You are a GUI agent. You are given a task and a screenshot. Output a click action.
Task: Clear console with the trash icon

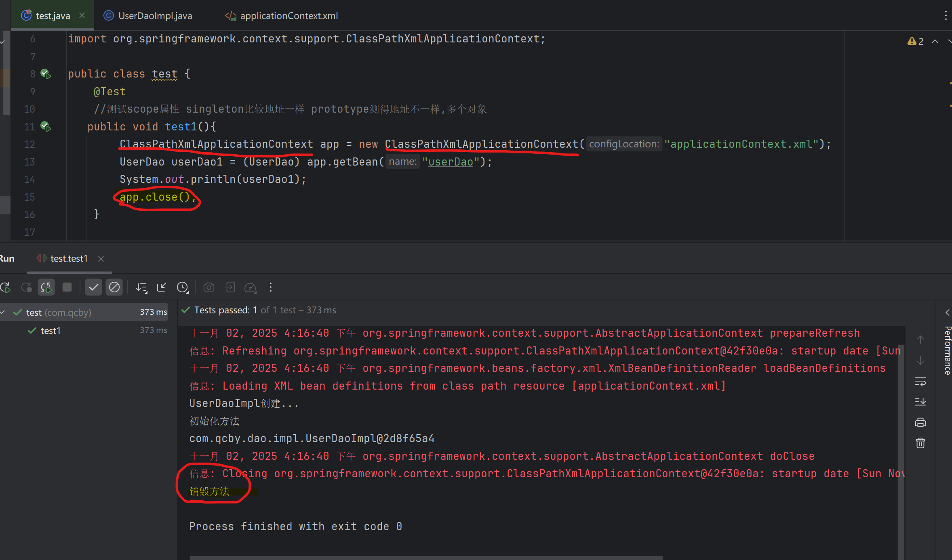pos(920,443)
